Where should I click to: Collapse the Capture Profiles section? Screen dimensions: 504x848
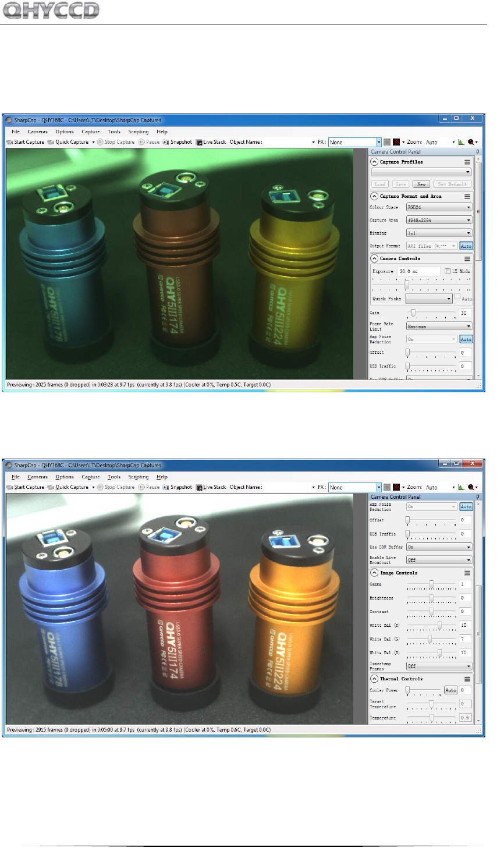pyautogui.click(x=374, y=162)
